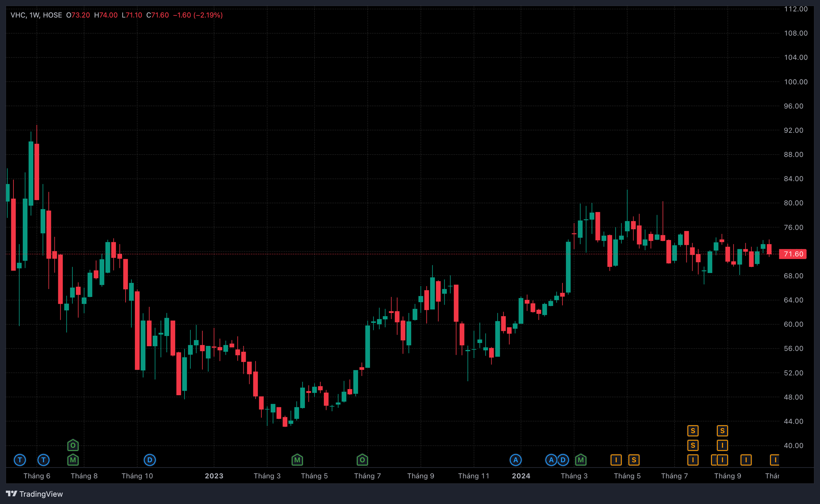Viewport: 820px width, 504px height.
Task: Click the topmost S marker above Tháng 7 2024
Action: (x=693, y=431)
